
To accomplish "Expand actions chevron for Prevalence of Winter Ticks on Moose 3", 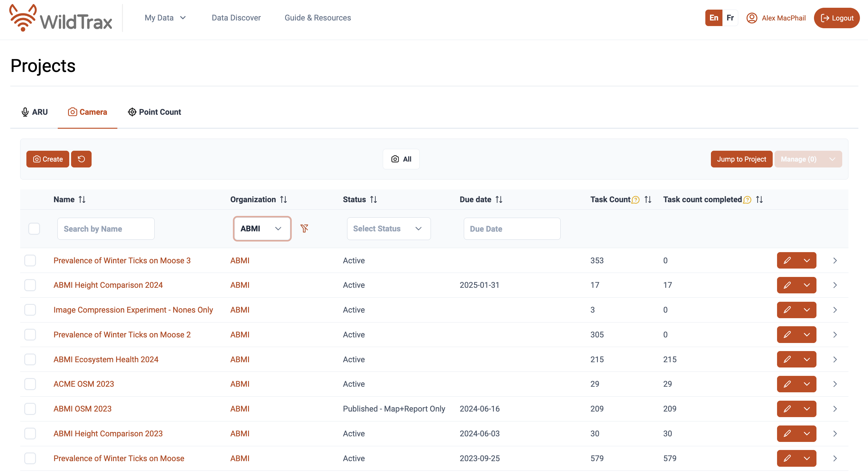I will pyautogui.click(x=807, y=260).
